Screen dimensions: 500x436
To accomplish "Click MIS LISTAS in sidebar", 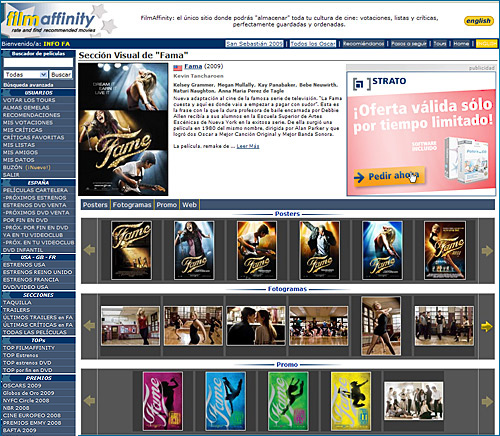I will tap(19, 145).
